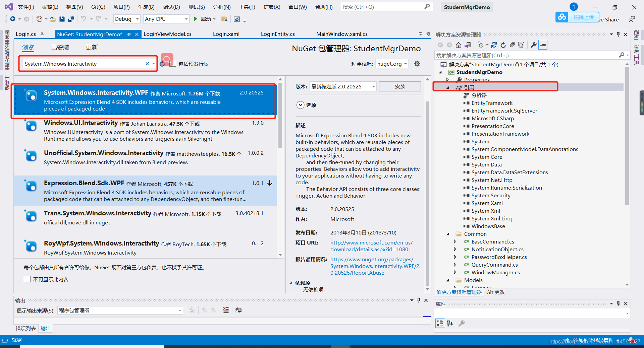Viewport: 644px width, 348px height.
Task: Click the save all icon
Action: tap(71, 19)
